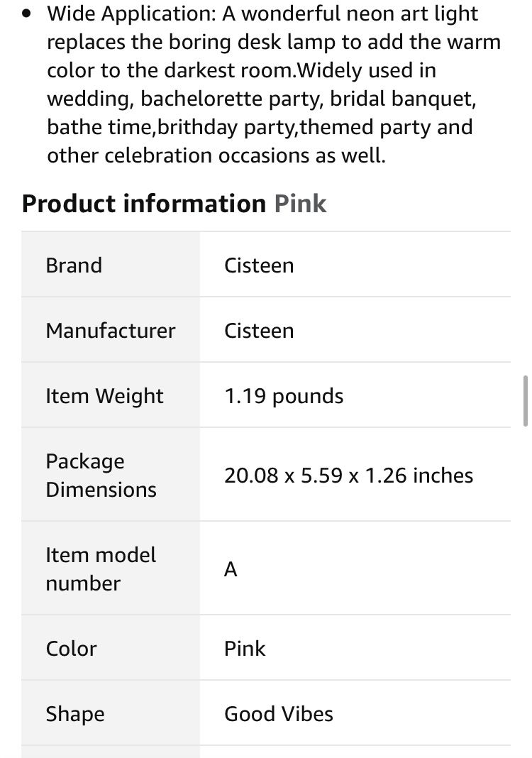Select the Pink color value
The height and width of the screenshot is (758, 532).
pos(245,649)
